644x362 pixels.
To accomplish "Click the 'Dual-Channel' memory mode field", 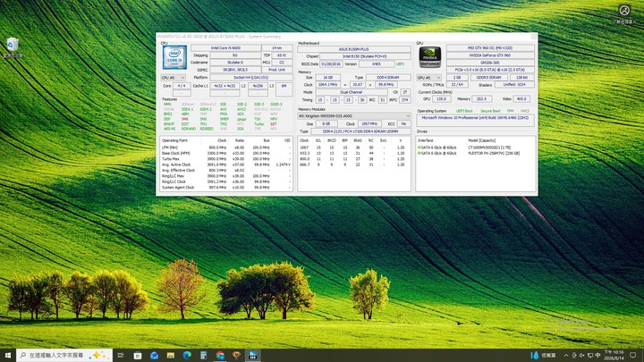I will pos(352,92).
